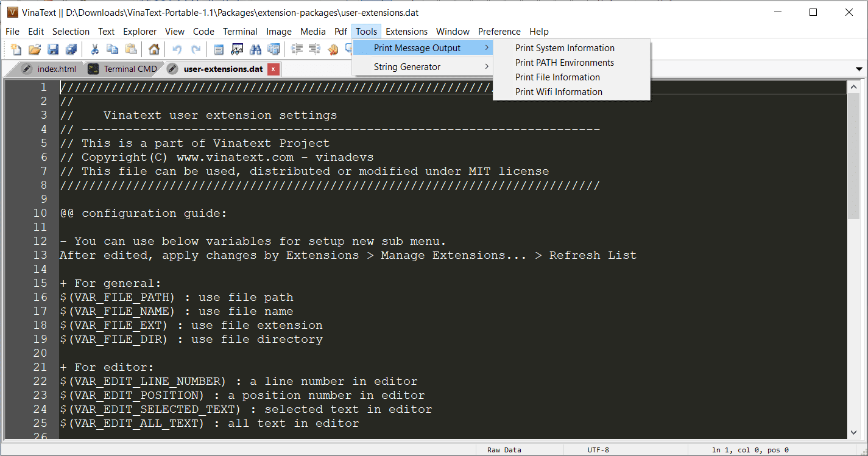Select Print Message Output menu item
The height and width of the screenshot is (456, 868).
423,48
